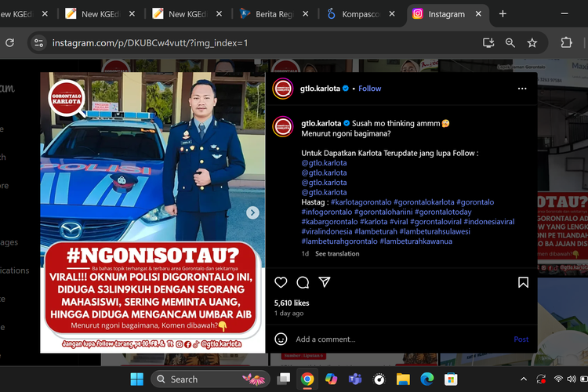
Task: Open volume speaker tray icon
Action: click(572, 379)
